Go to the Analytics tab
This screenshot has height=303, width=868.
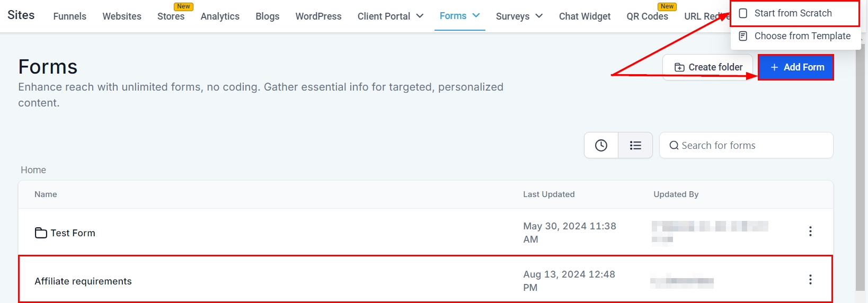(x=220, y=16)
